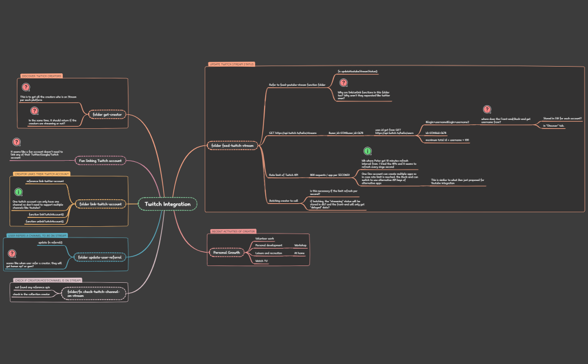The width and height of the screenshot is (588, 364).
Task: Select the 'folder update-user-referral' node
Action: [100, 257]
